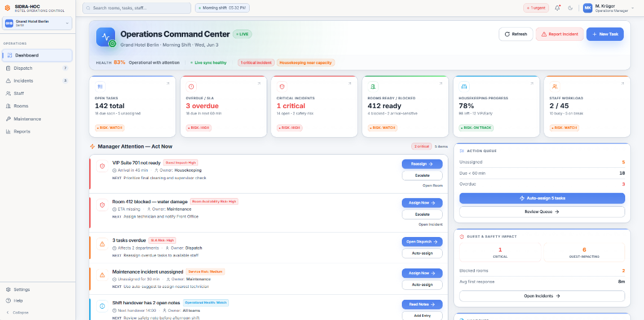This screenshot has height=320, width=644.
Task: Open Incident link for Room 412
Action: click(430, 224)
